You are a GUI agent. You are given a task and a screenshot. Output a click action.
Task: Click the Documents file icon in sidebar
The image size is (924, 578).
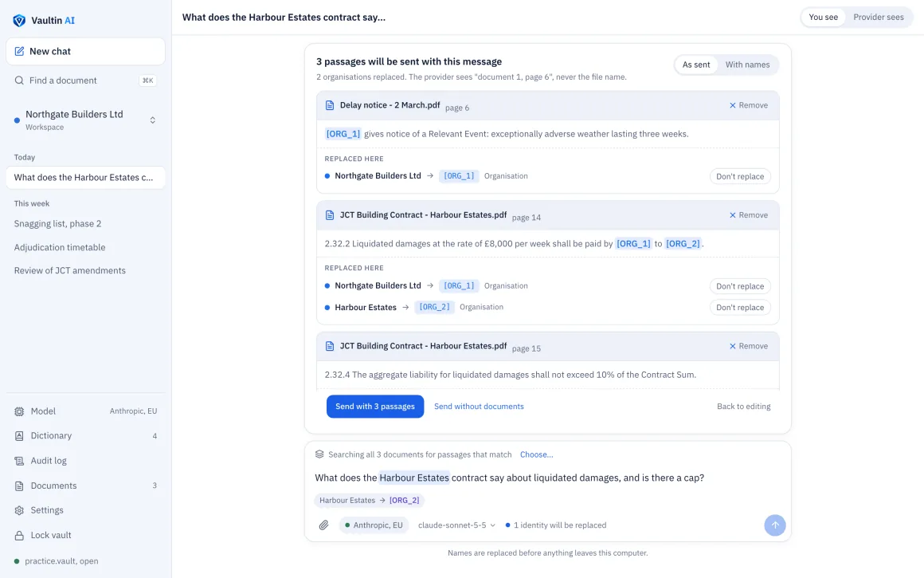(19, 486)
